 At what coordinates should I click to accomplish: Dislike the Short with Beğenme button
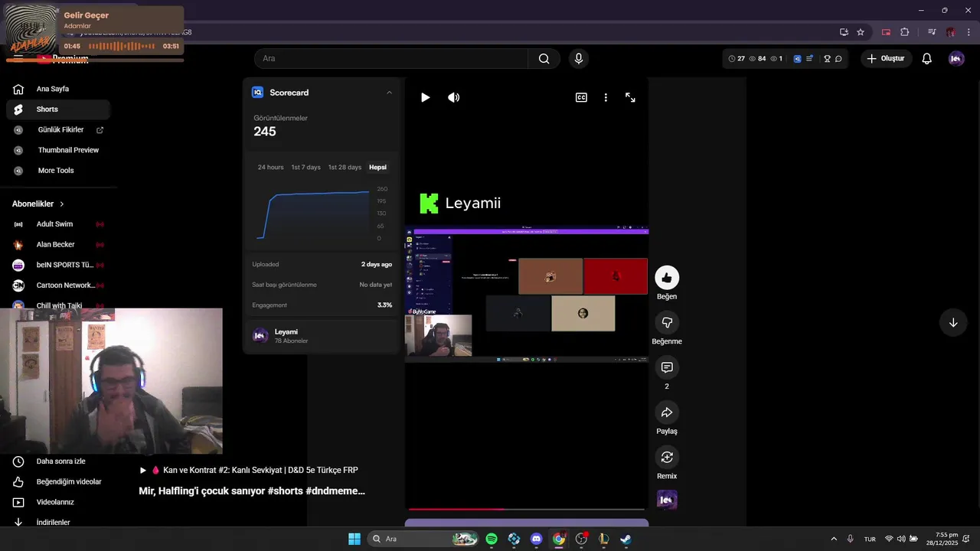(667, 322)
